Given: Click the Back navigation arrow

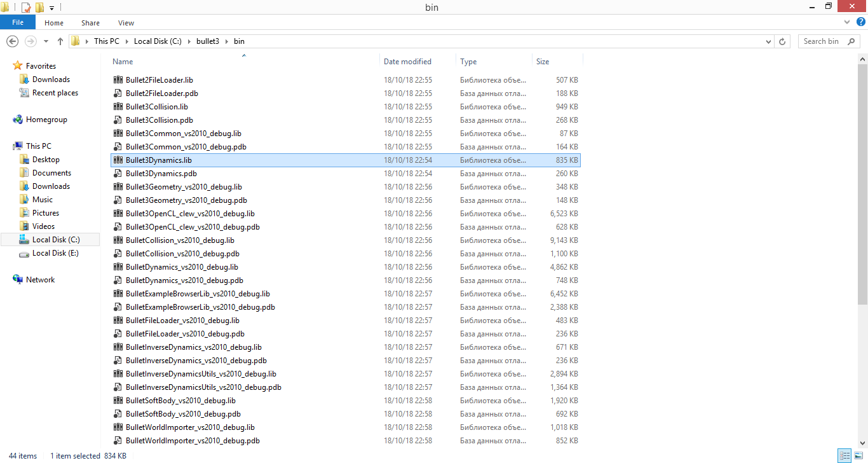Looking at the screenshot, I should [12, 41].
